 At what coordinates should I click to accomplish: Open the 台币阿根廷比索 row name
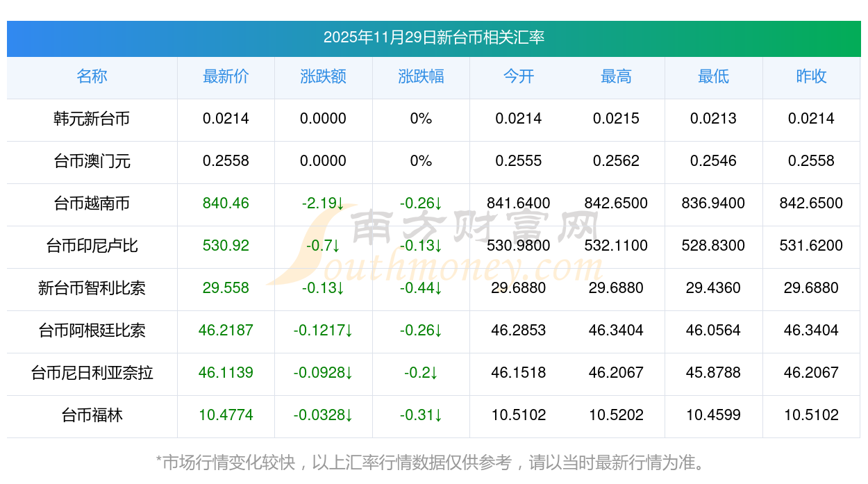[x=92, y=331]
